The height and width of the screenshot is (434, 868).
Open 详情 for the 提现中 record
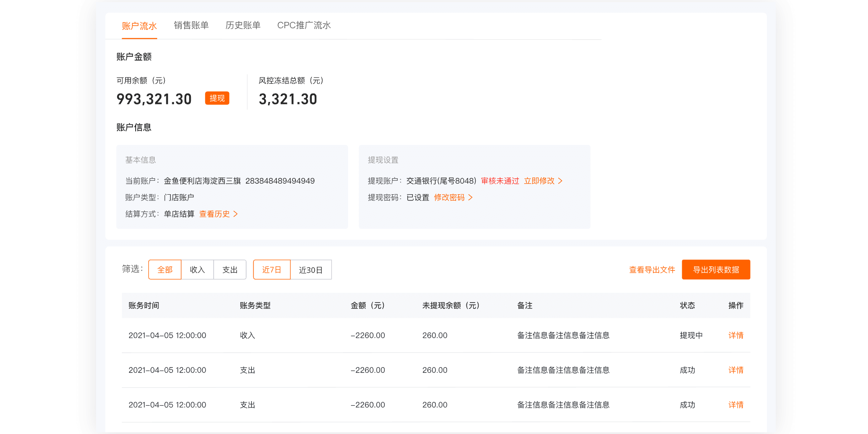coord(736,335)
